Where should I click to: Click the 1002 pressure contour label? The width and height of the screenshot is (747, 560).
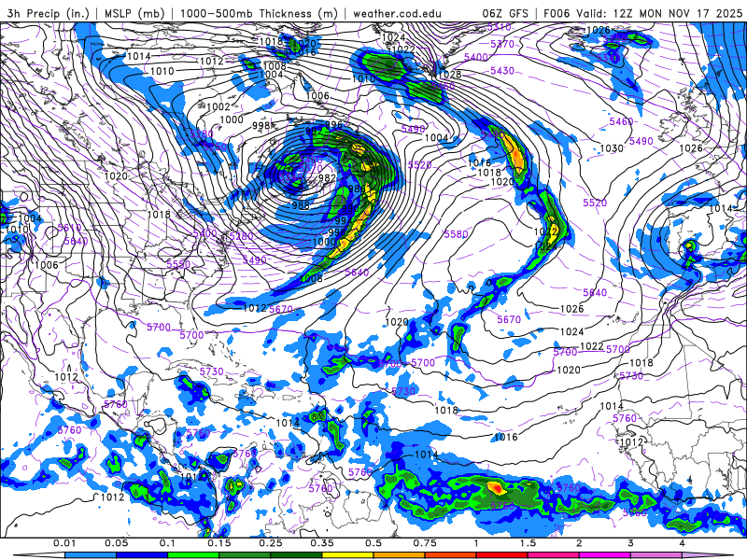pyautogui.click(x=218, y=106)
